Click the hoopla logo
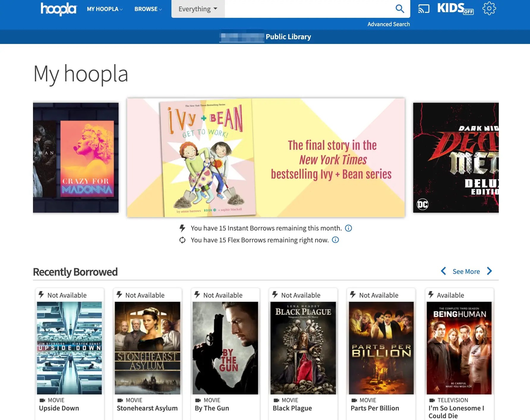This screenshot has height=420, width=530. 59,9
